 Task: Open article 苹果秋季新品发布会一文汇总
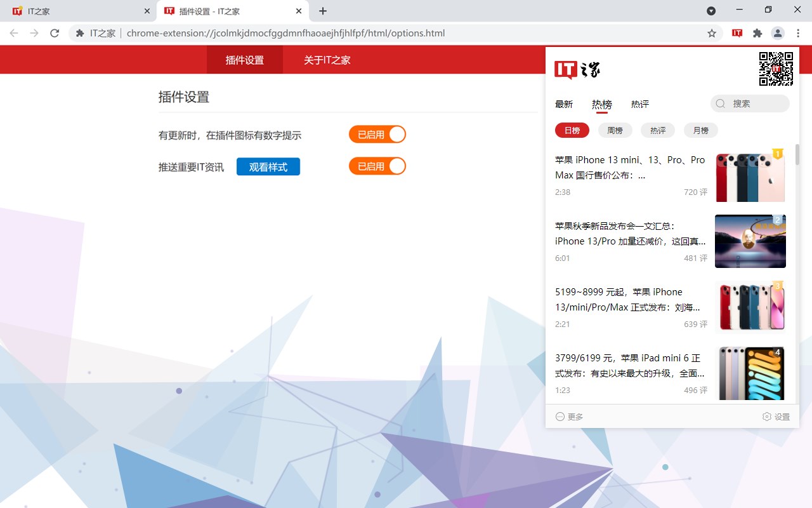[630, 234]
